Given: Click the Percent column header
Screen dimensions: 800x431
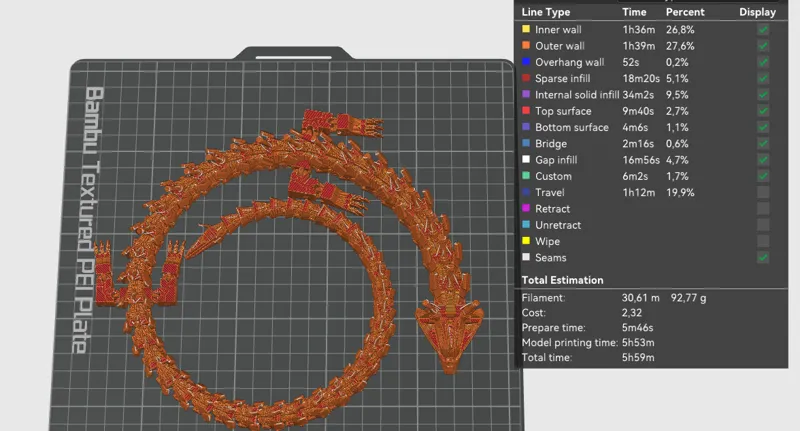Looking at the screenshot, I should [x=685, y=12].
